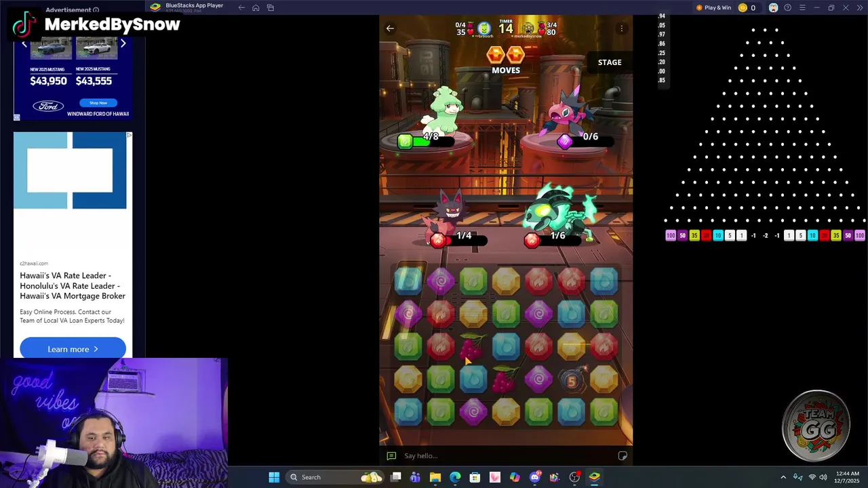Click Shop Now in Ford ad

pyautogui.click(x=98, y=103)
